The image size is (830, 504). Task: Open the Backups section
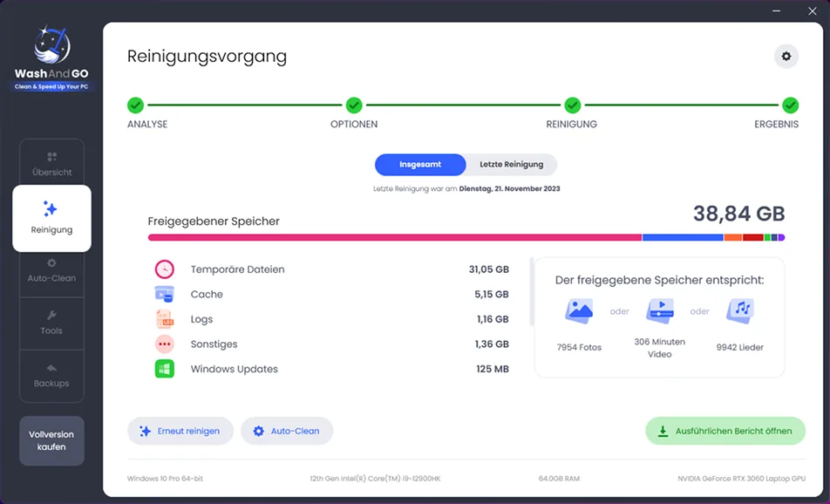coord(52,376)
